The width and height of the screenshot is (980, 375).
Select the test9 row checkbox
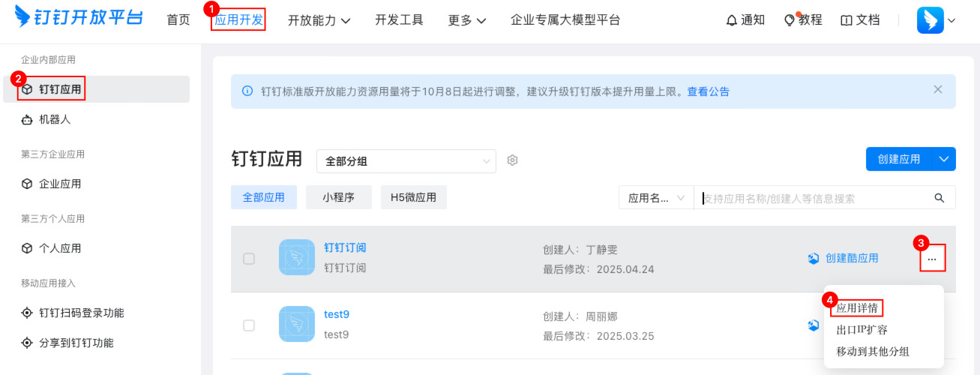point(249,325)
